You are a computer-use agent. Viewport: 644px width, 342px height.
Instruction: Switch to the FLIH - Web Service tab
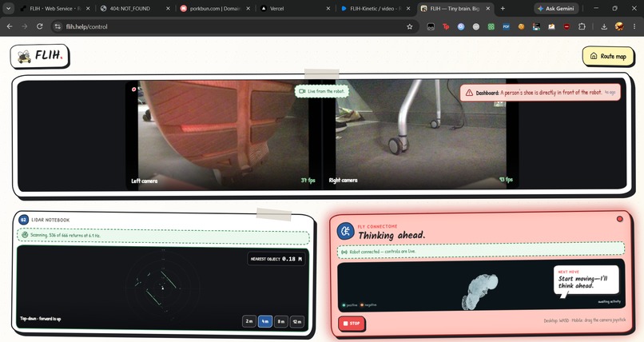[54, 8]
